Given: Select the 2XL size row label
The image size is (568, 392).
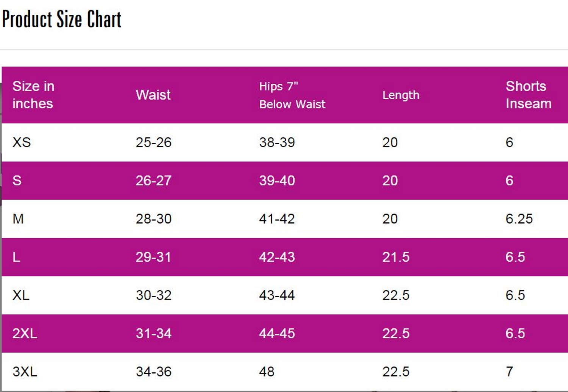Looking at the screenshot, I should pos(25,334).
